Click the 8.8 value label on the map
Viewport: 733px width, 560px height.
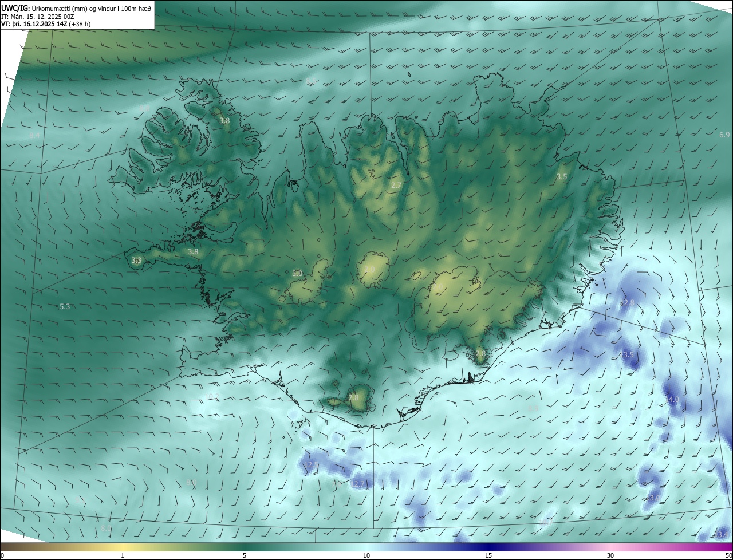144,108
